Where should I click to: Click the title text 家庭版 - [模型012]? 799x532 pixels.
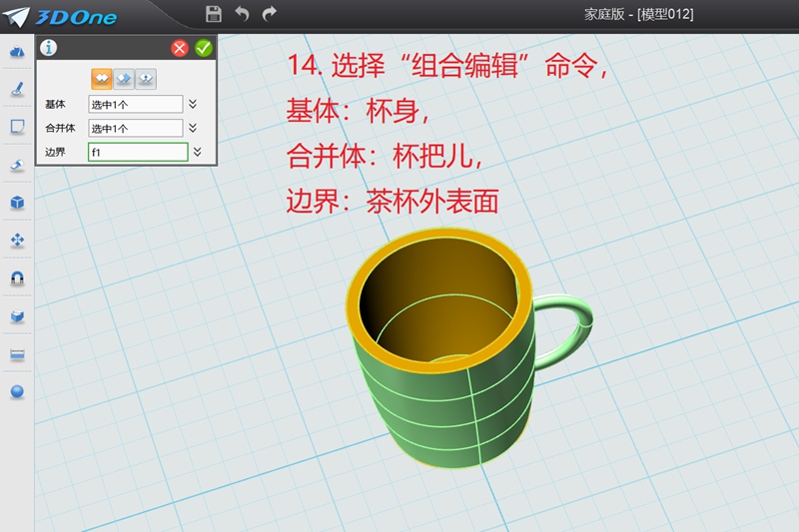(638, 14)
